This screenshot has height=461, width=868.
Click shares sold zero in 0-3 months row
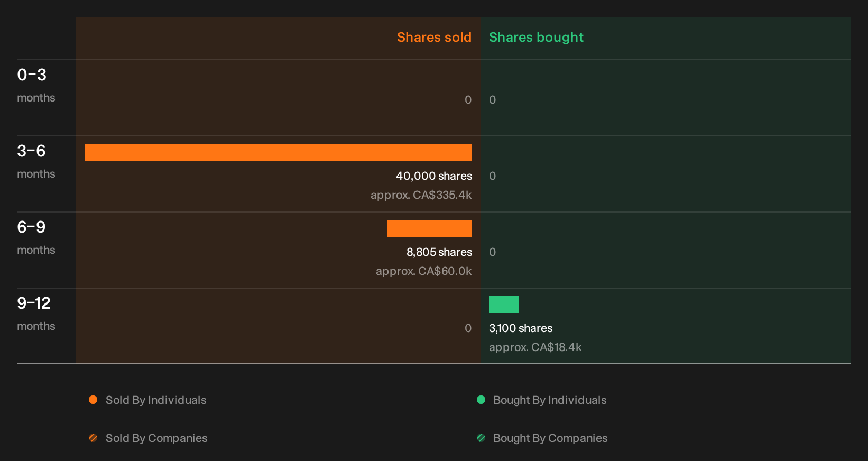coord(468,100)
